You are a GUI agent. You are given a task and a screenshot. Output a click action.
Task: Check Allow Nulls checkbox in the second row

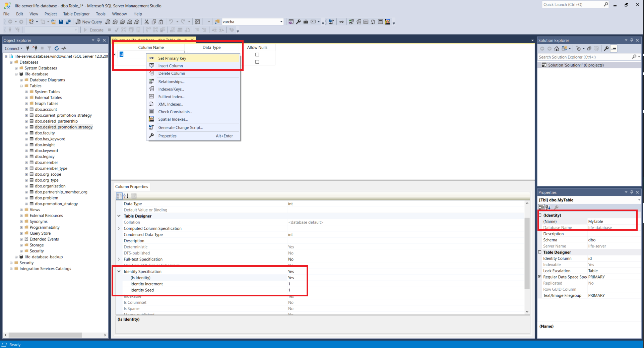pos(257,62)
